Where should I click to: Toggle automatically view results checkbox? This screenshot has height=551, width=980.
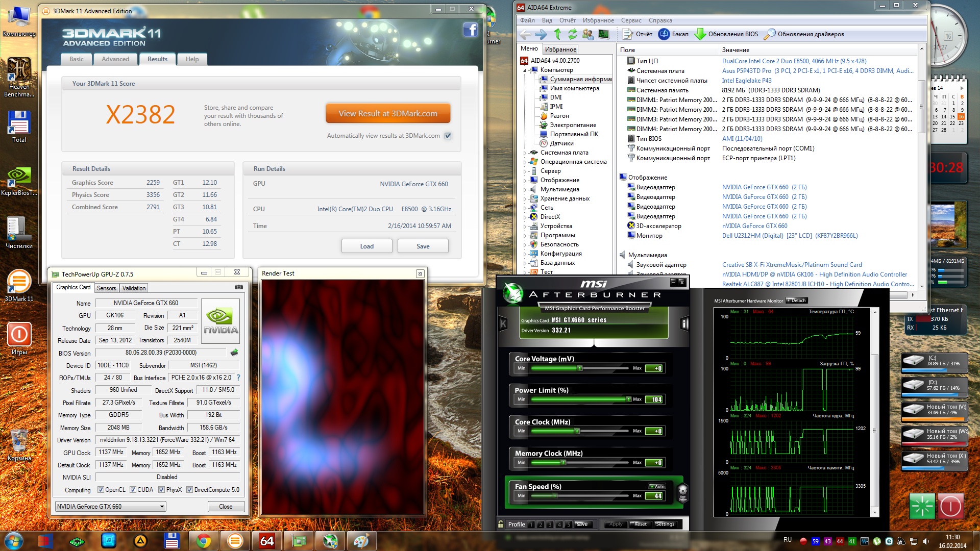coord(448,136)
